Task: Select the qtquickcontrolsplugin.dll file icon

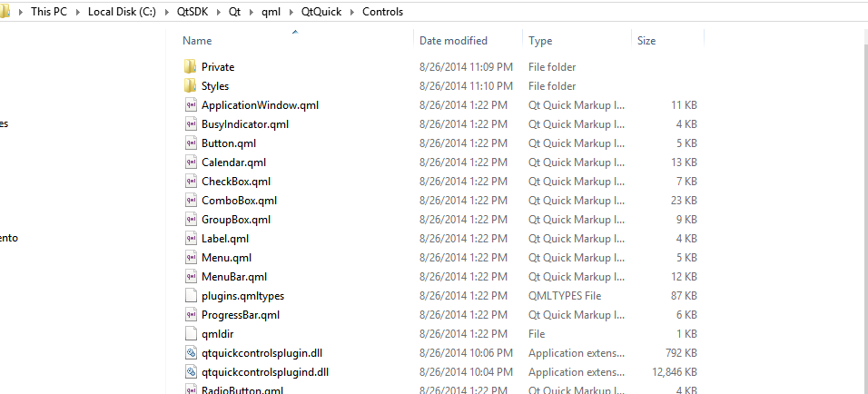Action: click(191, 353)
